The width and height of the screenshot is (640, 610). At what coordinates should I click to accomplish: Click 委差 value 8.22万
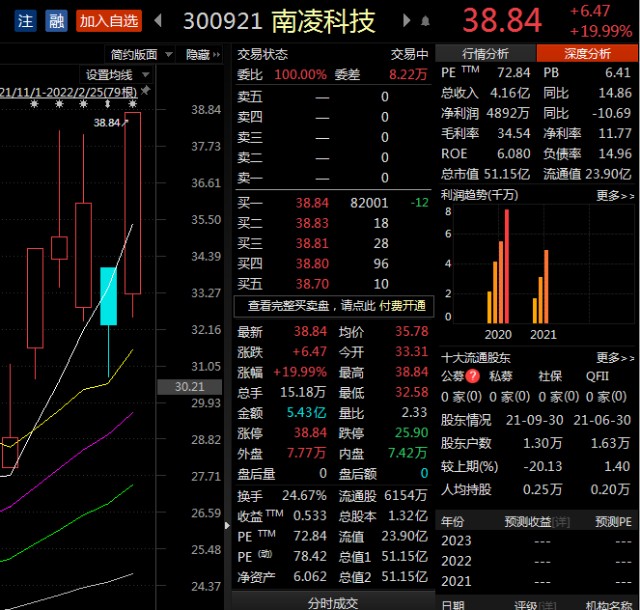tap(408, 75)
